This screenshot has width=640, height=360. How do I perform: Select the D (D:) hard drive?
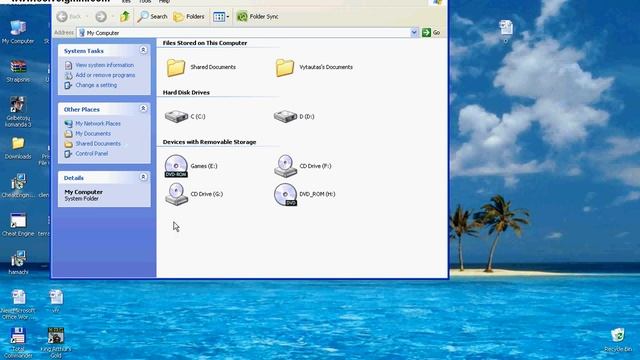coord(285,116)
